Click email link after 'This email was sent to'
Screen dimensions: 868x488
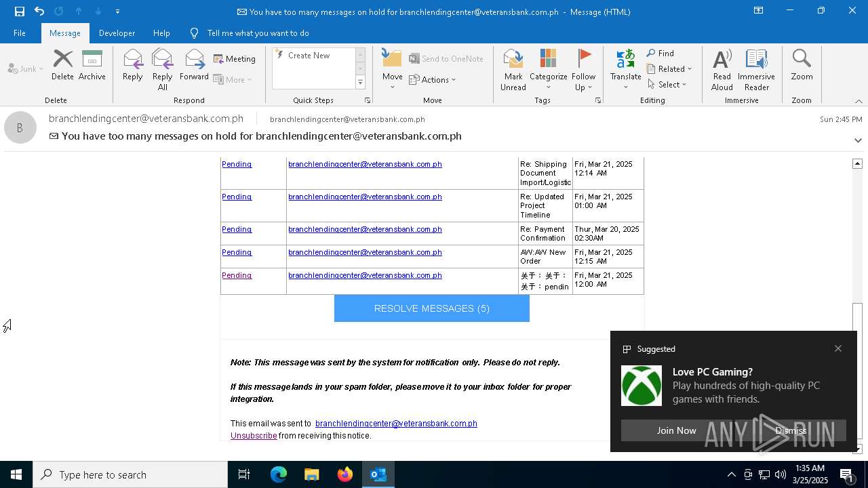396,424
